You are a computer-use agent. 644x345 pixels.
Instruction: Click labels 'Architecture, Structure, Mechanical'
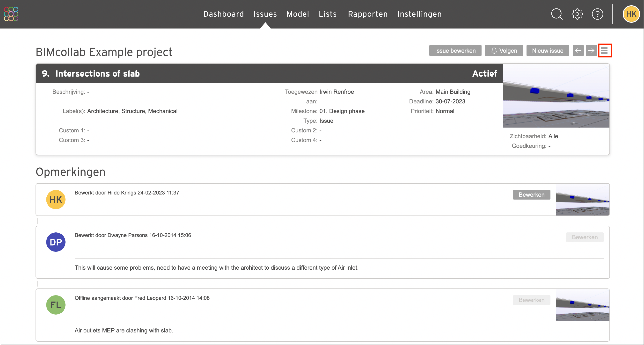132,111
